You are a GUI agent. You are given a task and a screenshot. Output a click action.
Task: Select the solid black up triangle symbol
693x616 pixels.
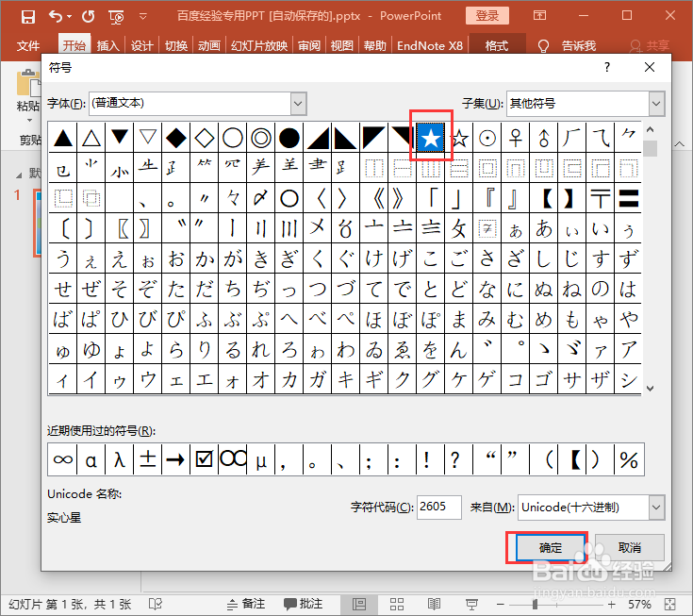click(x=63, y=138)
